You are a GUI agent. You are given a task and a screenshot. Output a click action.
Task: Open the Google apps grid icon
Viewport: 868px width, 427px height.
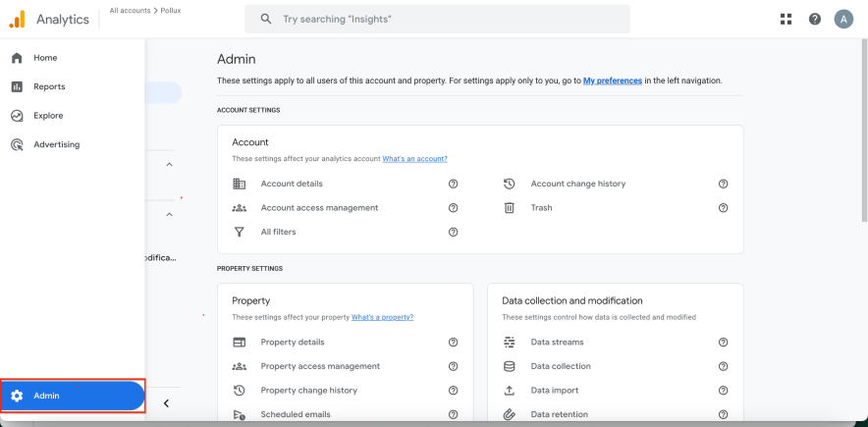pos(786,20)
